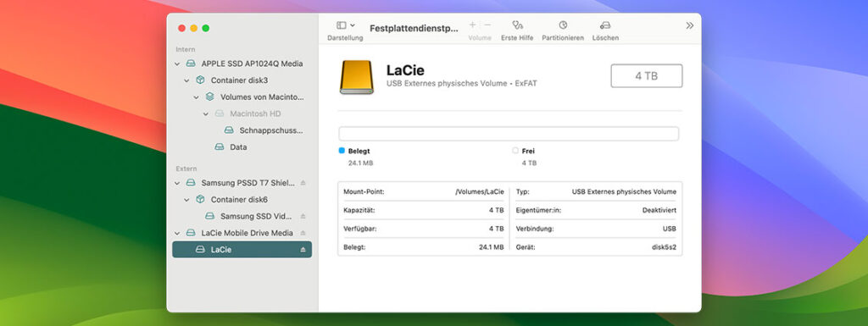Click the Deaktiviert owner value
The height and width of the screenshot is (326, 868).
[x=659, y=211]
